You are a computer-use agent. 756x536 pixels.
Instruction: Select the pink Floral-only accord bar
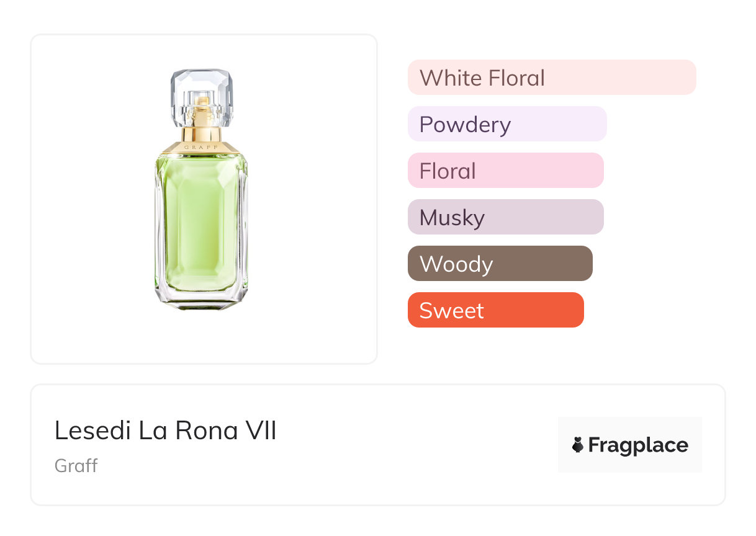505,171
